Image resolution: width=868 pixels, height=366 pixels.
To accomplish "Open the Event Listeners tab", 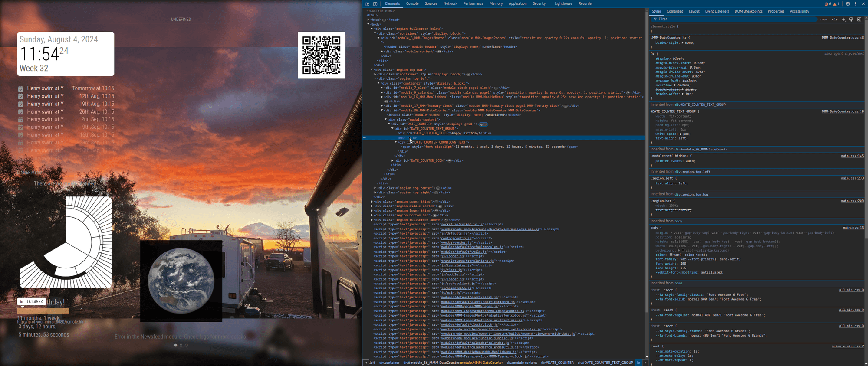I will pos(717,11).
